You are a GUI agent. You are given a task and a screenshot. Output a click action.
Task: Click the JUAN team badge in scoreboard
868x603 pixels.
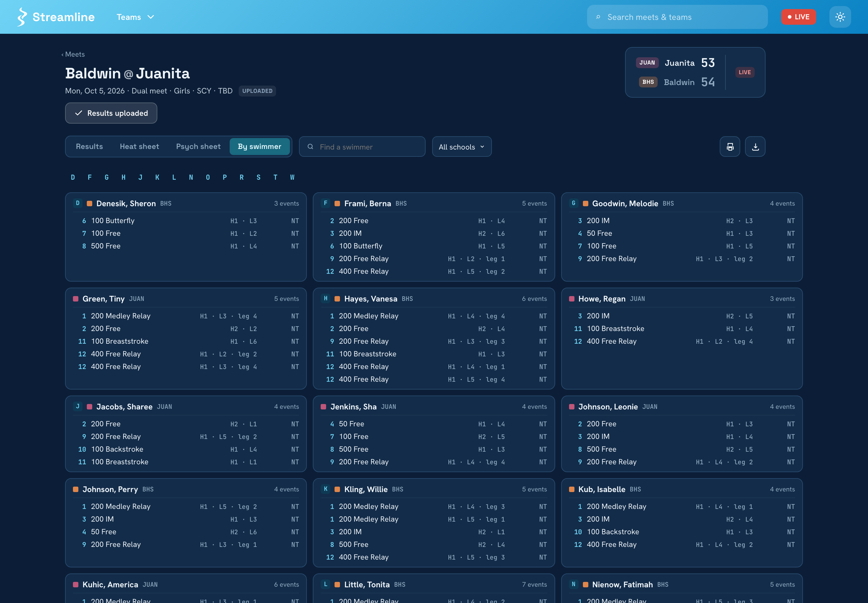[x=647, y=63]
